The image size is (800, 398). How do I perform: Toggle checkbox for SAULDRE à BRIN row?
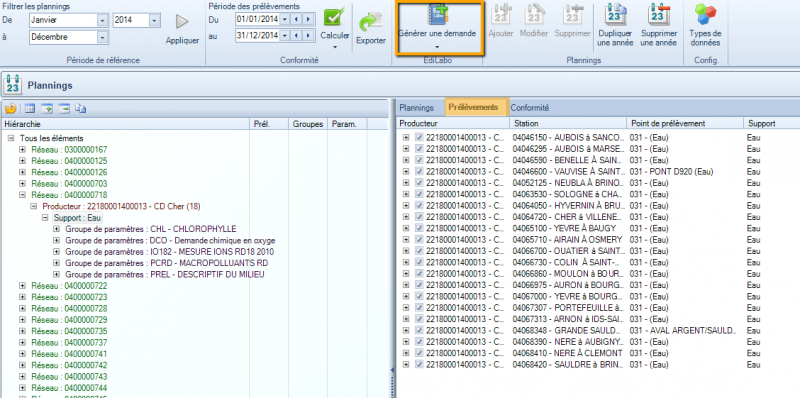pyautogui.click(x=419, y=364)
